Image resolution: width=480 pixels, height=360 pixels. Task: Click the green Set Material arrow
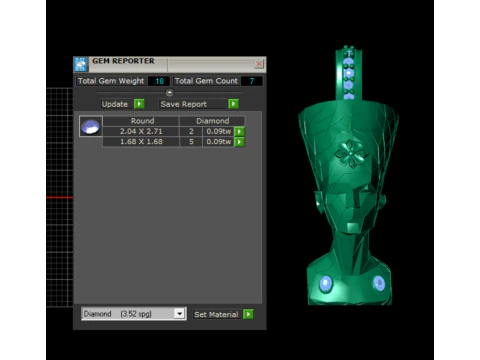pos(248,314)
